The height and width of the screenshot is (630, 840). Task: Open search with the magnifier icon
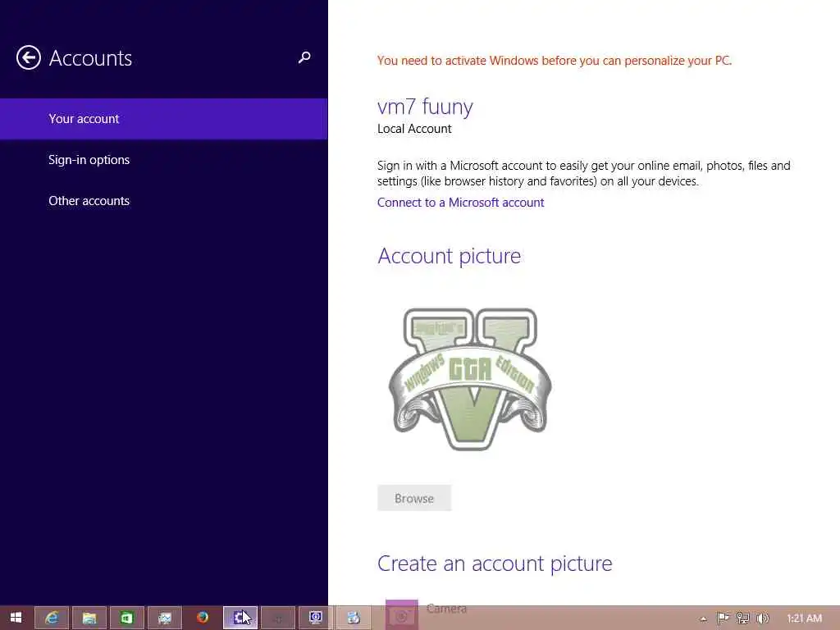(304, 57)
